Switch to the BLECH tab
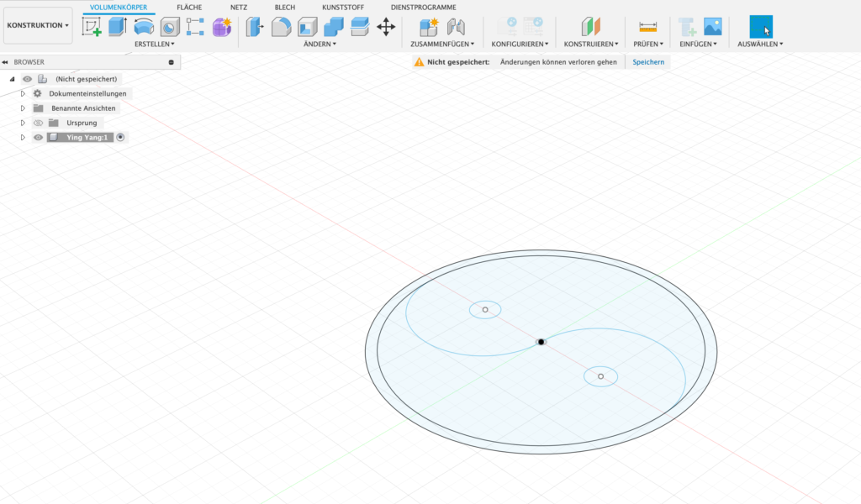The image size is (861, 504). (x=284, y=7)
